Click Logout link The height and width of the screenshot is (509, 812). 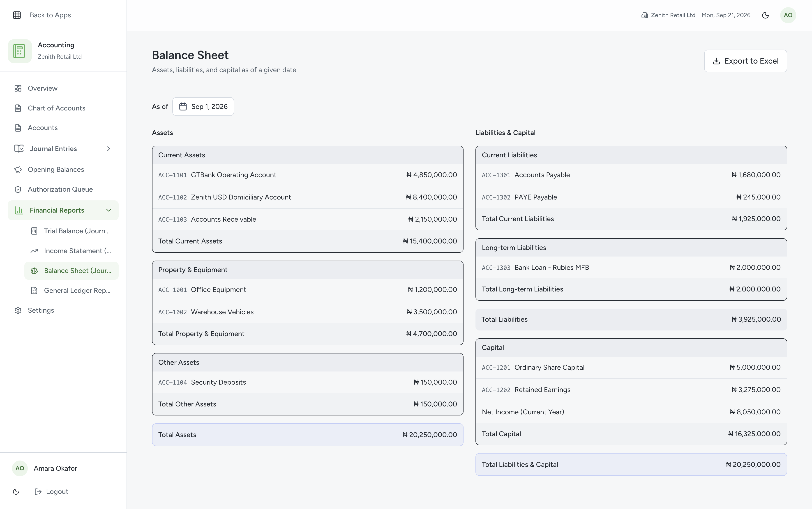pyautogui.click(x=51, y=492)
